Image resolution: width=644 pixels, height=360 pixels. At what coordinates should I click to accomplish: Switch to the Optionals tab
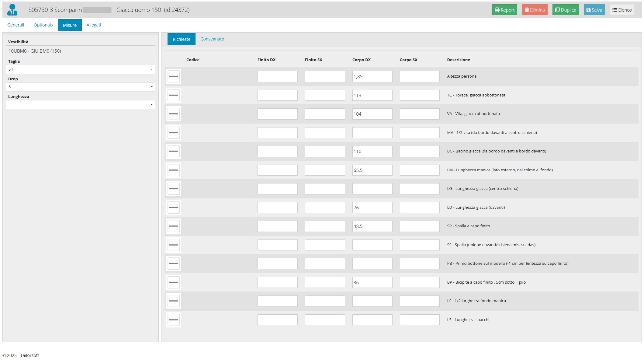[43, 25]
